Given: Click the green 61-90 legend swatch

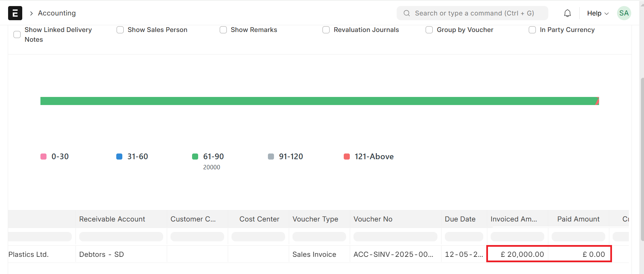Looking at the screenshot, I should coord(195,157).
